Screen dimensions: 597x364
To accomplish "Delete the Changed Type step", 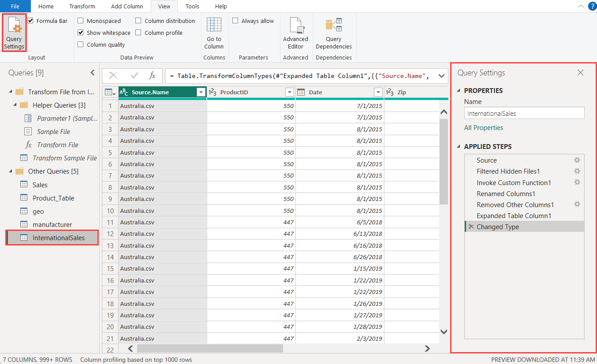I will 471,227.
